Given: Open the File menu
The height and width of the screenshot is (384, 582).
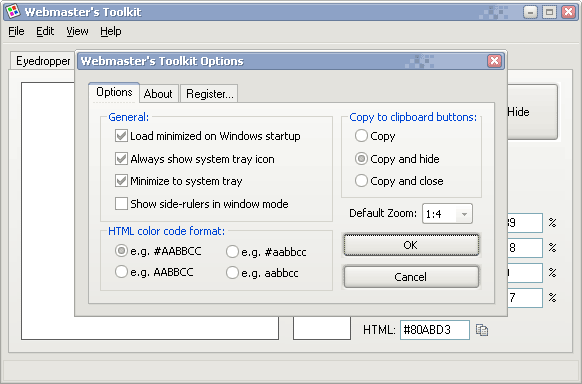Looking at the screenshot, I should click(16, 31).
